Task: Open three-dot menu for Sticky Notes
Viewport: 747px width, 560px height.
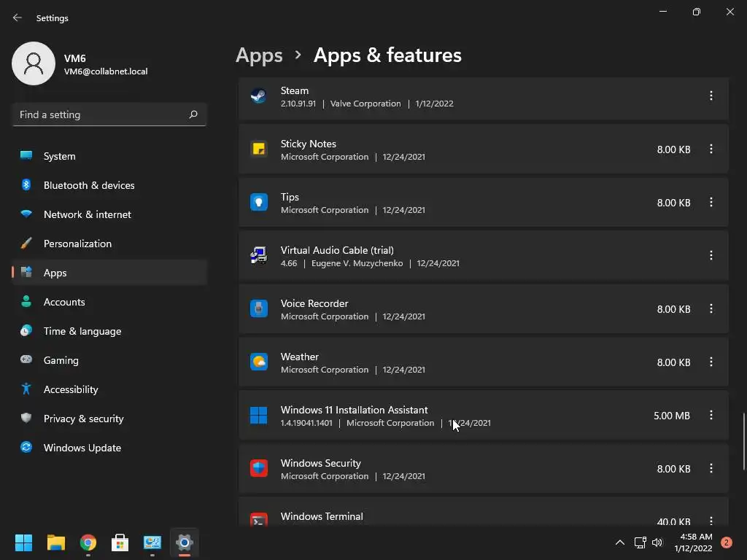Action: click(711, 149)
